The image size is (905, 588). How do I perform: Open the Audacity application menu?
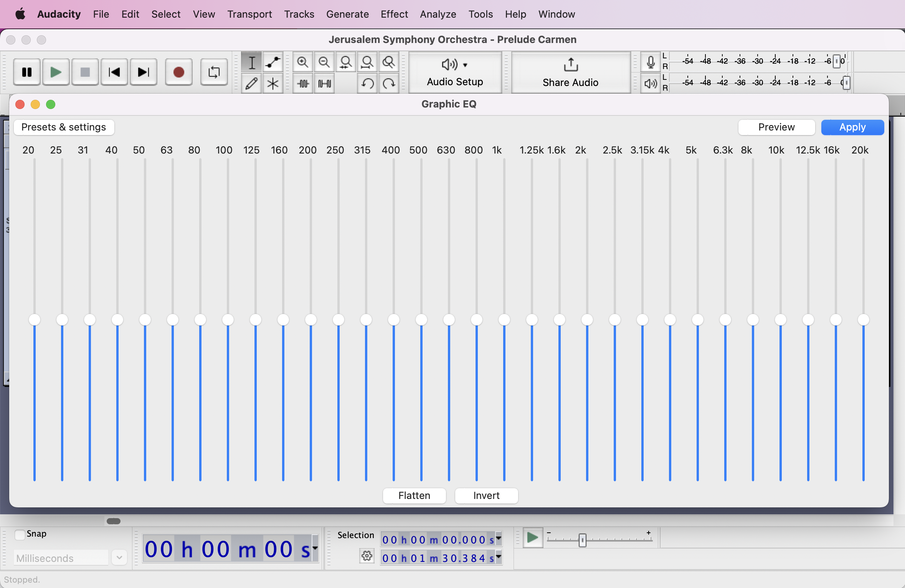click(59, 14)
